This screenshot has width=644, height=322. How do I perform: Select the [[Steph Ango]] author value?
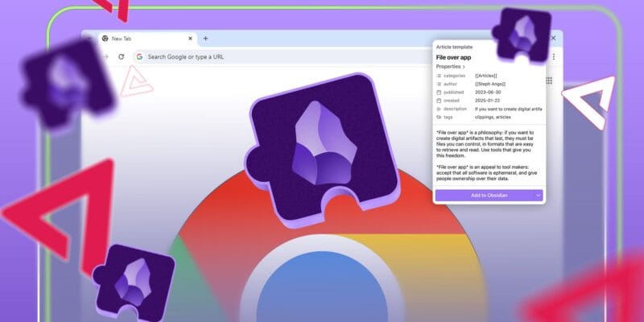click(490, 85)
